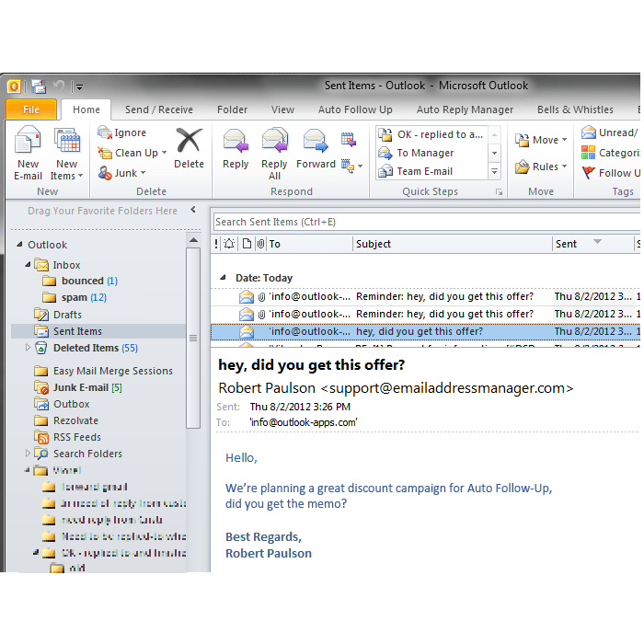Click the Search Sent Items field
Image resolution: width=644 pixels, height=644 pixels.
point(426,222)
